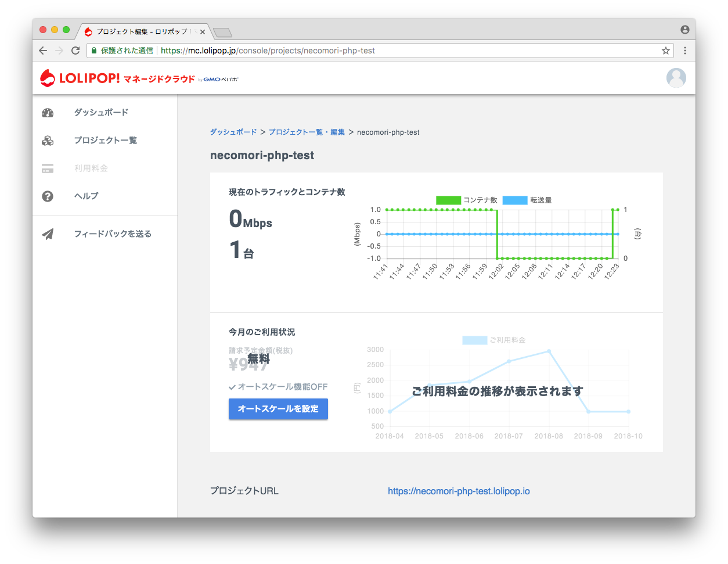Open ダッシュボード in the sidebar menu
This screenshot has height=564, width=728.
(101, 113)
